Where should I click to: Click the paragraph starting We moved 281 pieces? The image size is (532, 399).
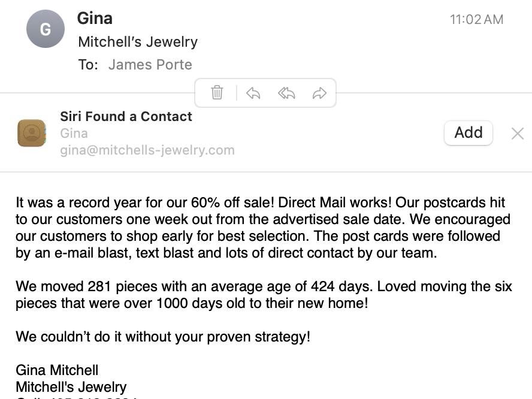tap(264, 294)
